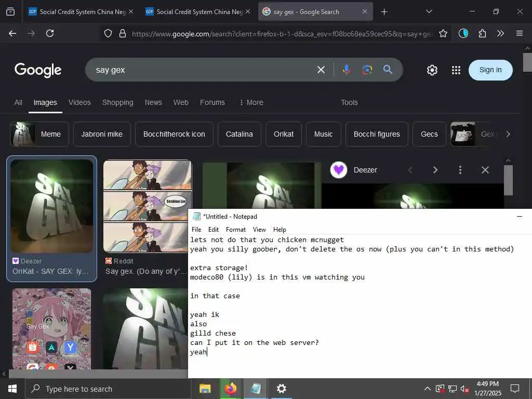Open Tools options on Google Images
The height and width of the screenshot is (399, 532).
(x=349, y=102)
